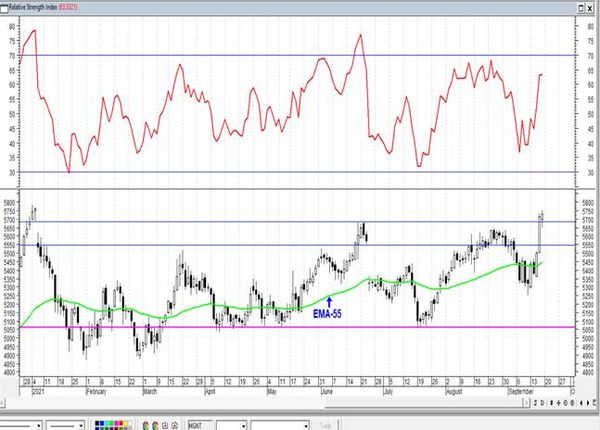Screen dimensions: 600x430
Task: Click the home-shaped icon in bottom toolbar
Action: click(174, 425)
